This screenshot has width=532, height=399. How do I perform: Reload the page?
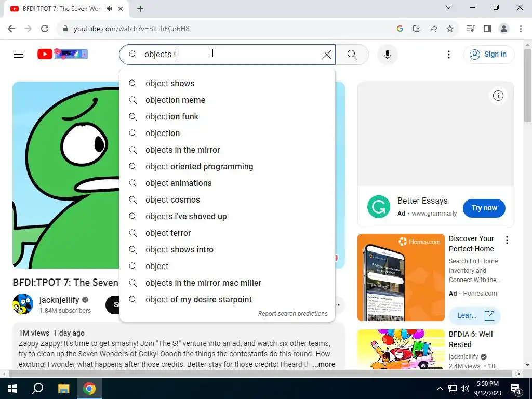pyautogui.click(x=45, y=29)
